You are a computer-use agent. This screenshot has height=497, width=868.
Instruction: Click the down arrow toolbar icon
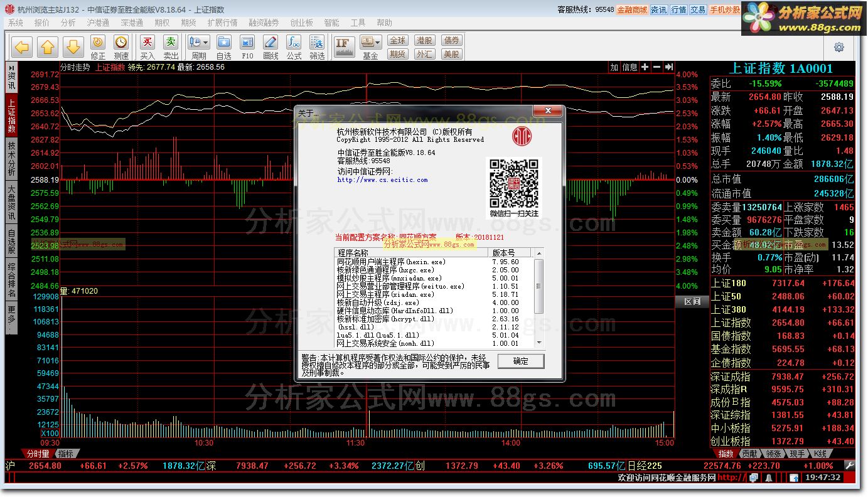[x=73, y=46]
